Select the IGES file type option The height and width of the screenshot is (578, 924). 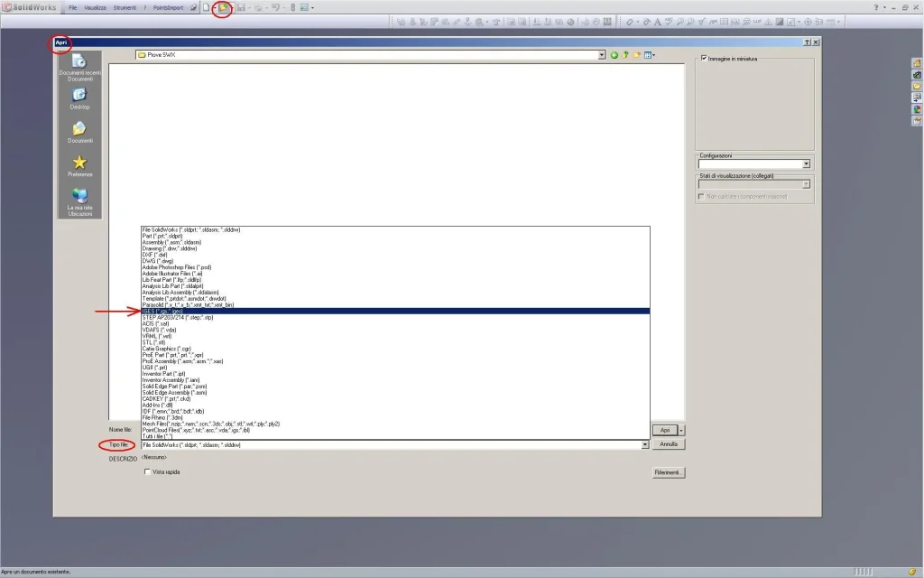395,311
